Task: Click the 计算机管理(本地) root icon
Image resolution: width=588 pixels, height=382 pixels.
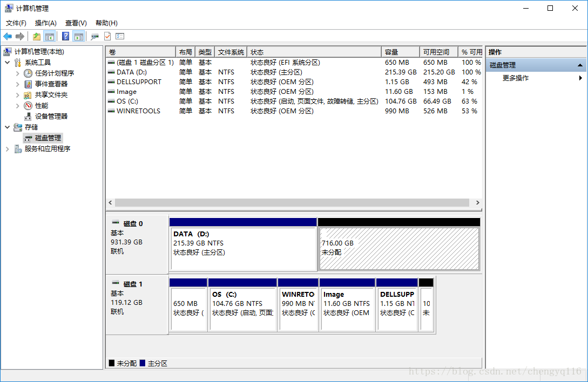Action: coord(8,51)
